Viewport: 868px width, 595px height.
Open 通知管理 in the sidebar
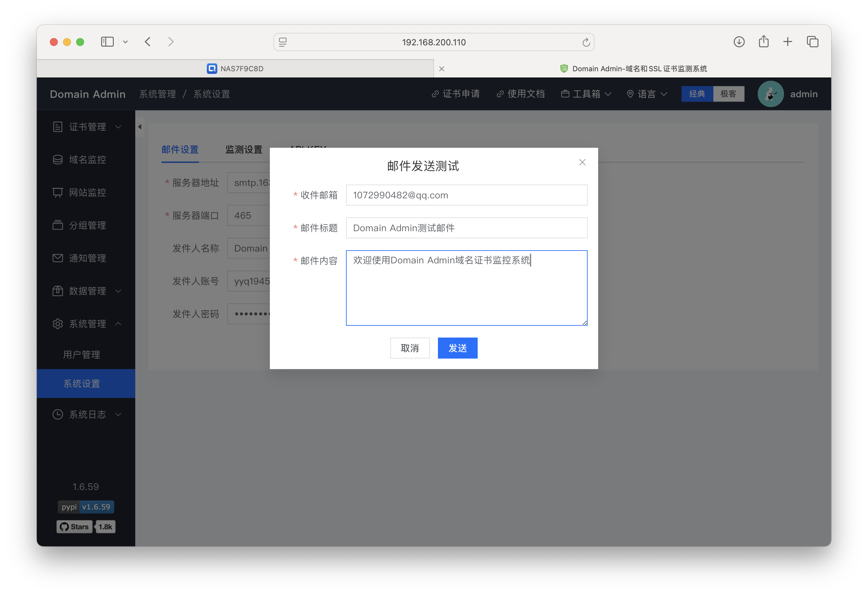86,258
